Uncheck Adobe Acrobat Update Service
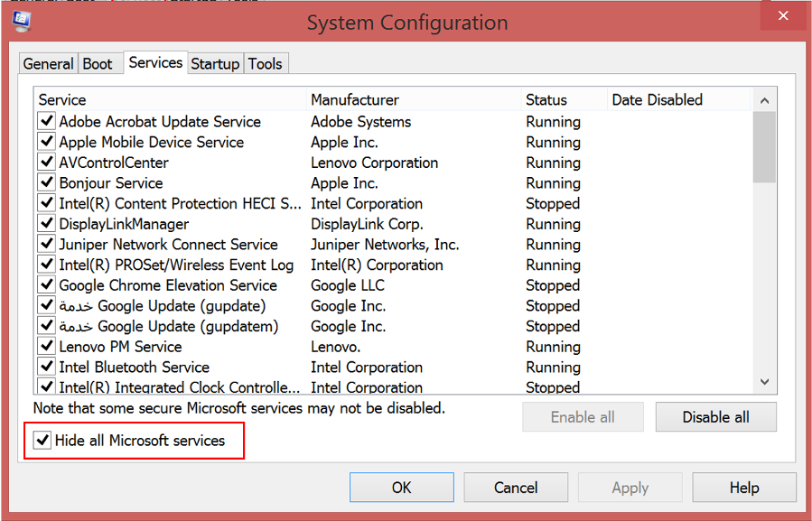Image resolution: width=812 pixels, height=521 pixels. coord(47,121)
